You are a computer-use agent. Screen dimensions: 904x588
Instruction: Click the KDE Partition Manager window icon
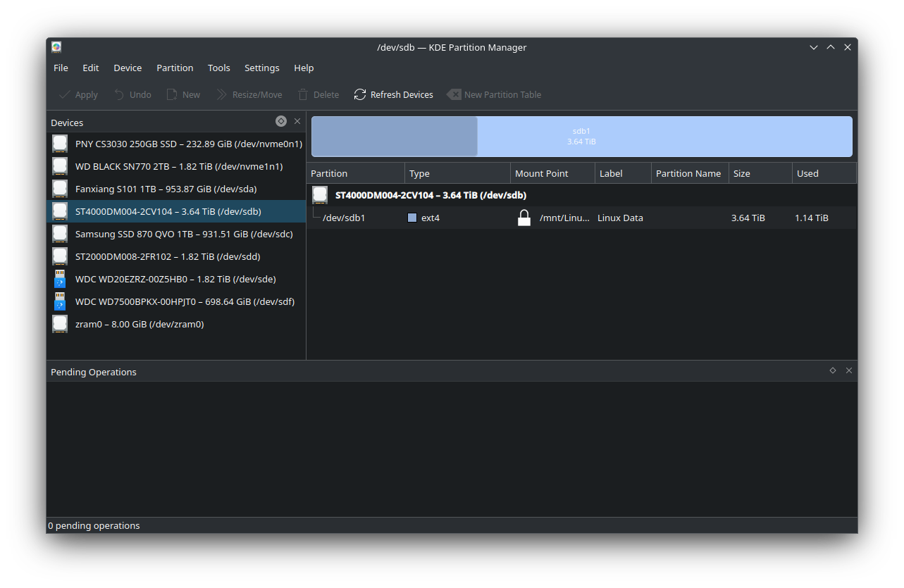click(x=56, y=47)
